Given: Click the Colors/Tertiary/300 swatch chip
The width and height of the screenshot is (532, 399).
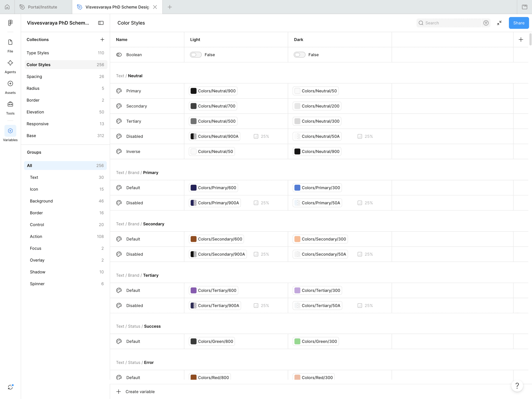Looking at the screenshot, I should coord(317,290).
